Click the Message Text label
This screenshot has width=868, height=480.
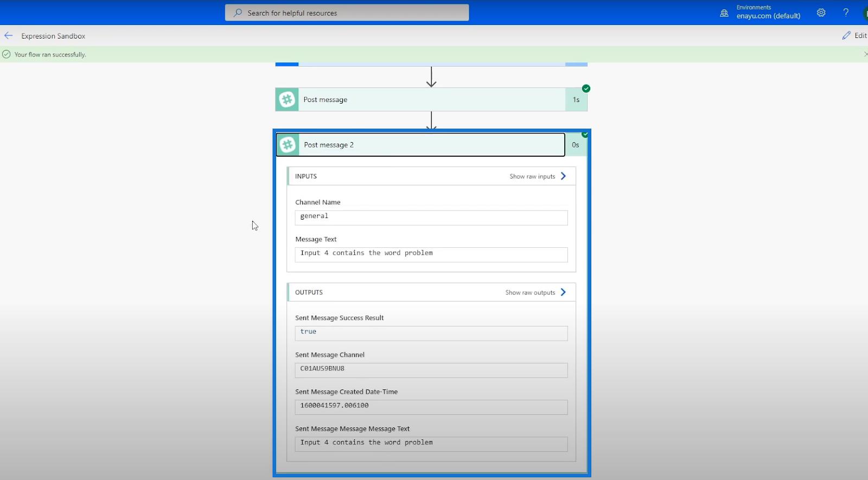pos(316,239)
